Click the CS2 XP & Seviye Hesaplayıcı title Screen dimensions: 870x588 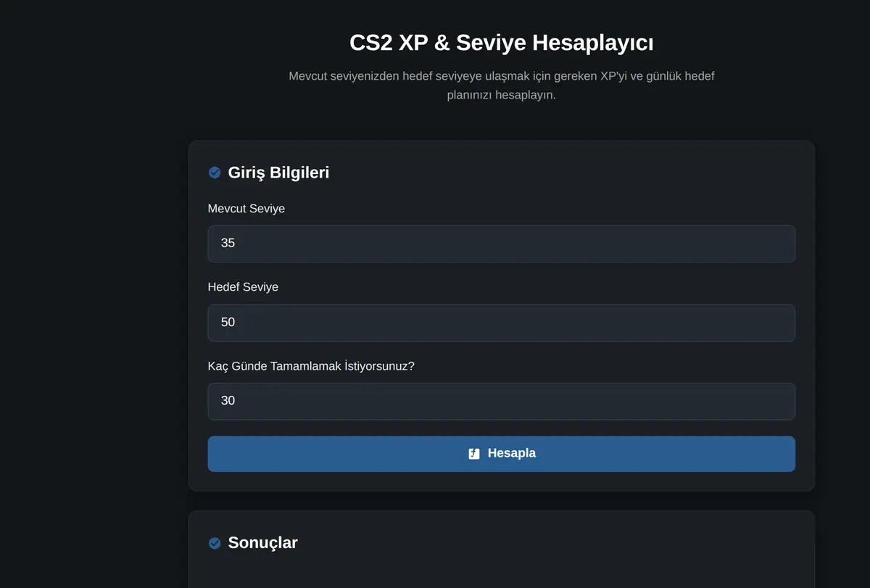point(501,43)
